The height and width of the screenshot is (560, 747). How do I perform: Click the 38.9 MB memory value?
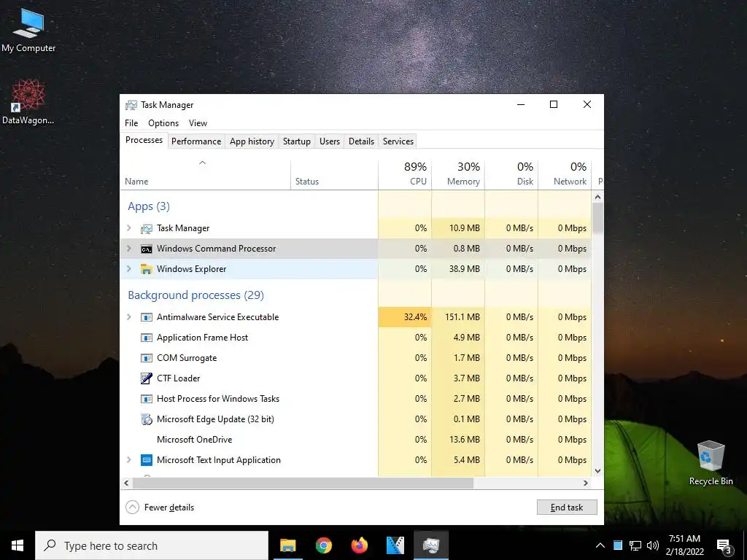[465, 270]
